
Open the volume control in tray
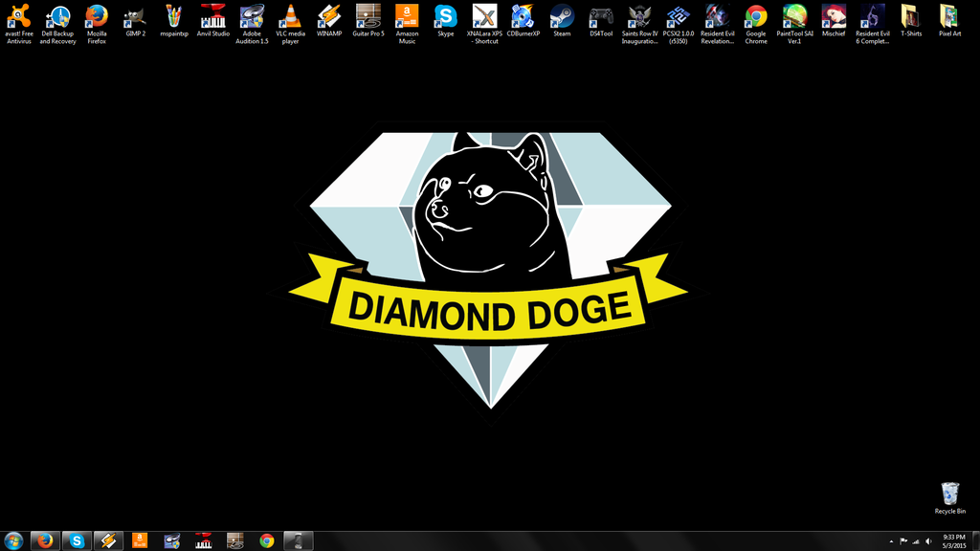(928, 541)
